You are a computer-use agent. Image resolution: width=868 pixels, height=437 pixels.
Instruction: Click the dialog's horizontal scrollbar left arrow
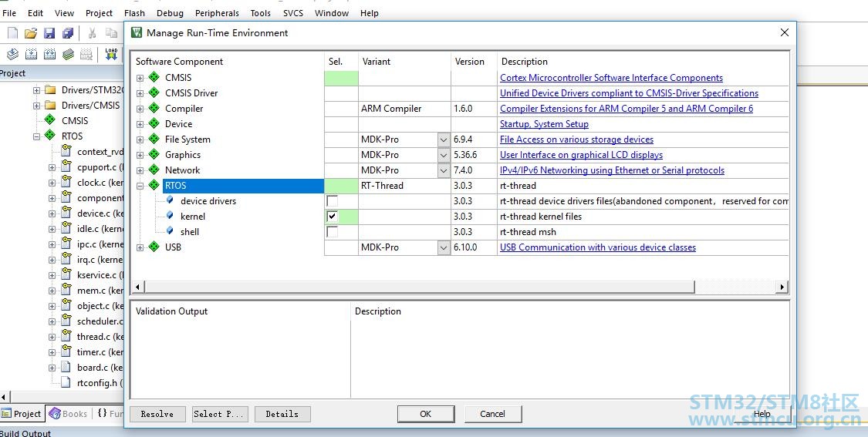(x=137, y=287)
